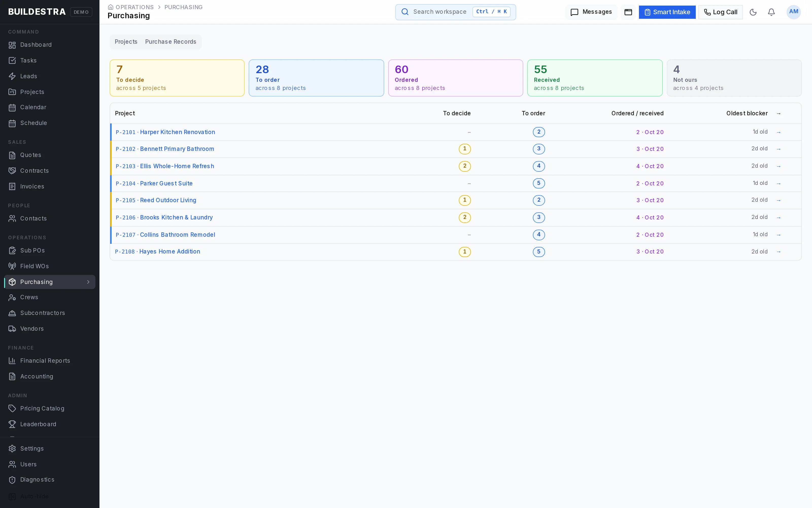This screenshot has width=812, height=508.
Task: Toggle dark mode with moon icon
Action: [753, 12]
